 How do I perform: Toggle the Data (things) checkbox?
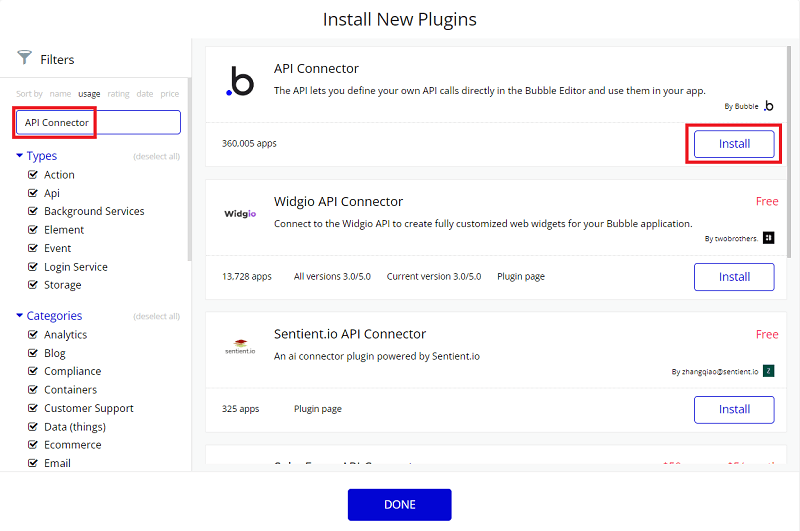click(33, 426)
